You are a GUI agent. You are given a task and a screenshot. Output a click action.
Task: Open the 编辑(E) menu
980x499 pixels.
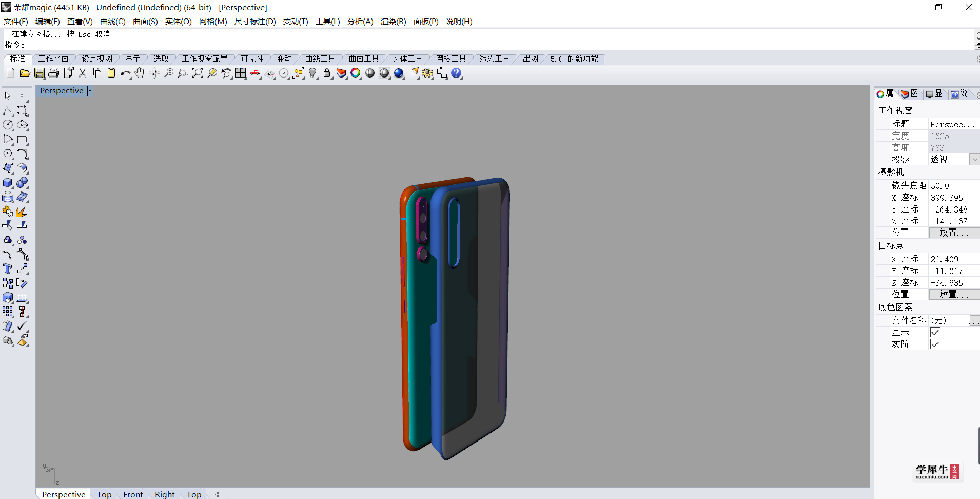(x=48, y=21)
